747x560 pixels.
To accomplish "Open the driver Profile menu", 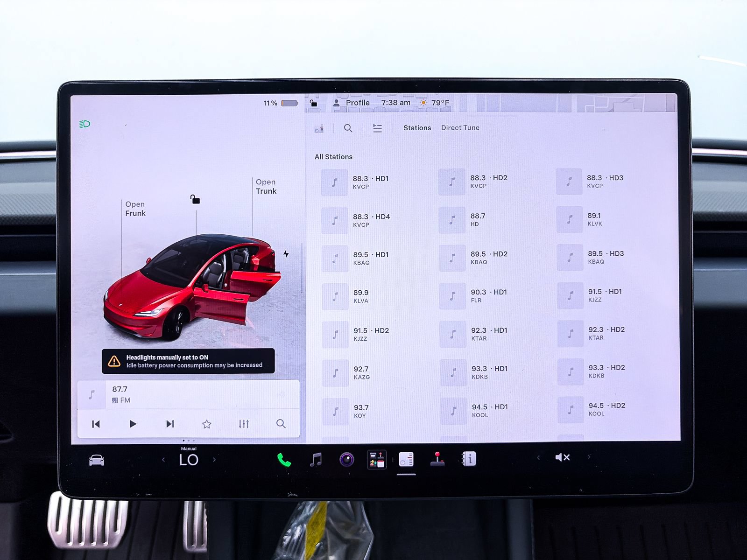I will point(352,103).
